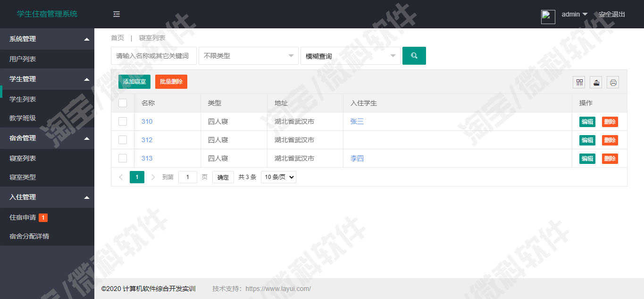Screen dimensions: 644x299
Task: Open 教学班级 in the sidebar
Action: pyautogui.click(x=47, y=118)
